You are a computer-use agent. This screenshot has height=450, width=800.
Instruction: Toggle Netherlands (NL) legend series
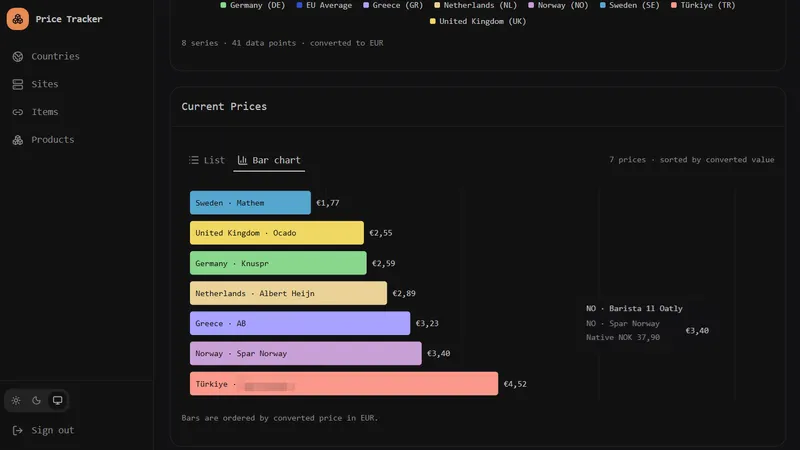coord(475,5)
